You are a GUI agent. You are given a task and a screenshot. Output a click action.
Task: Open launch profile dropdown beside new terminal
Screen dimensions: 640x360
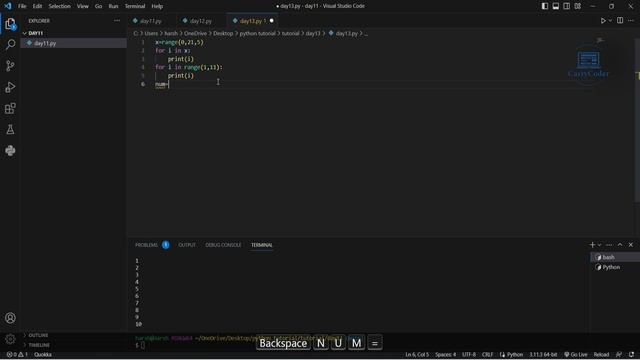(600, 244)
